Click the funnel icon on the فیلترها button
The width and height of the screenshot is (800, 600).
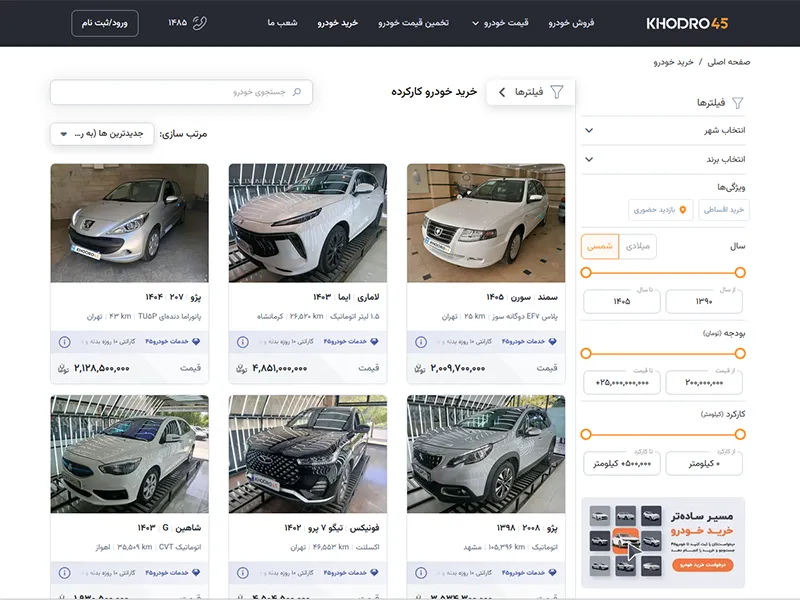point(557,92)
